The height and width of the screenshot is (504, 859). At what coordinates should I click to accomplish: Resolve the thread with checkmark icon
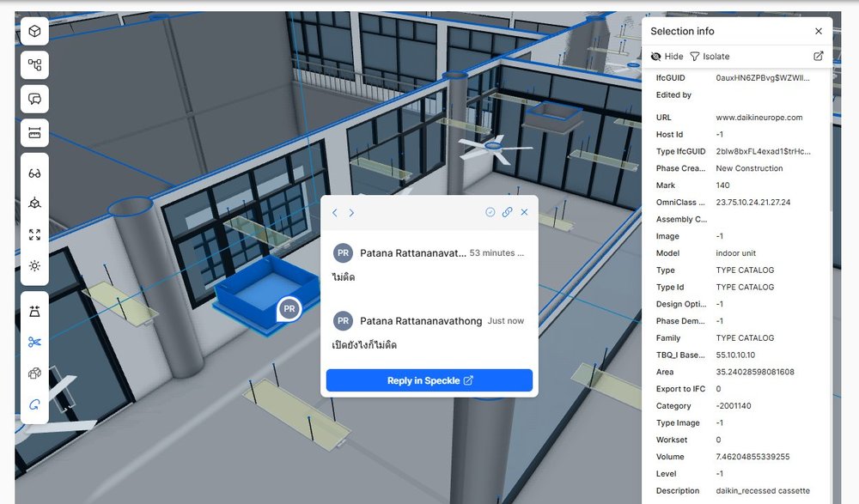click(x=490, y=212)
